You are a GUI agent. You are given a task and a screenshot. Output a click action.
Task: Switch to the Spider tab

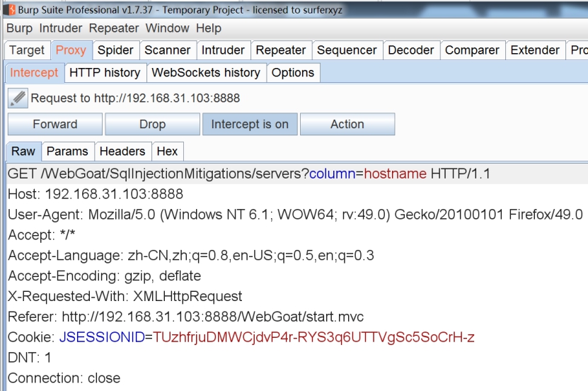(115, 50)
